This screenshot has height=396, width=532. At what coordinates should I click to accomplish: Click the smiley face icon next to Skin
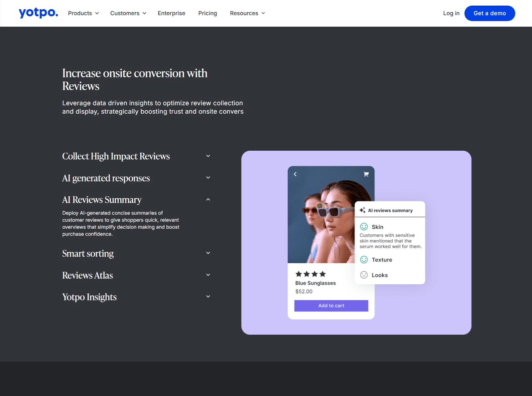coord(364,227)
